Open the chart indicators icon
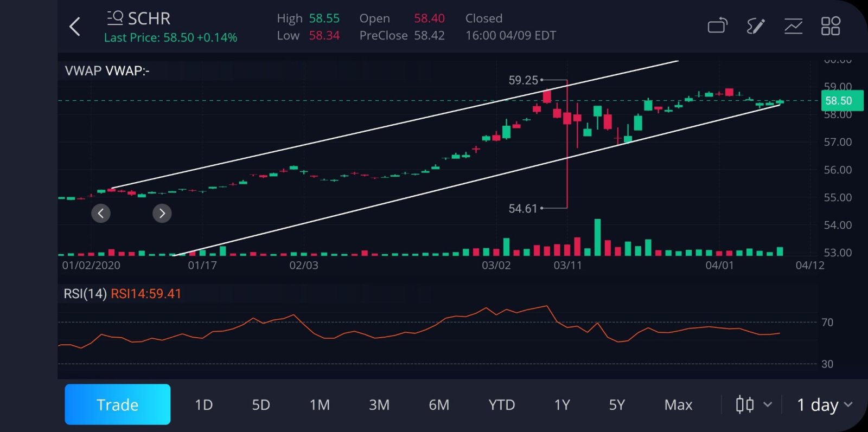This screenshot has height=432, width=868. click(793, 25)
